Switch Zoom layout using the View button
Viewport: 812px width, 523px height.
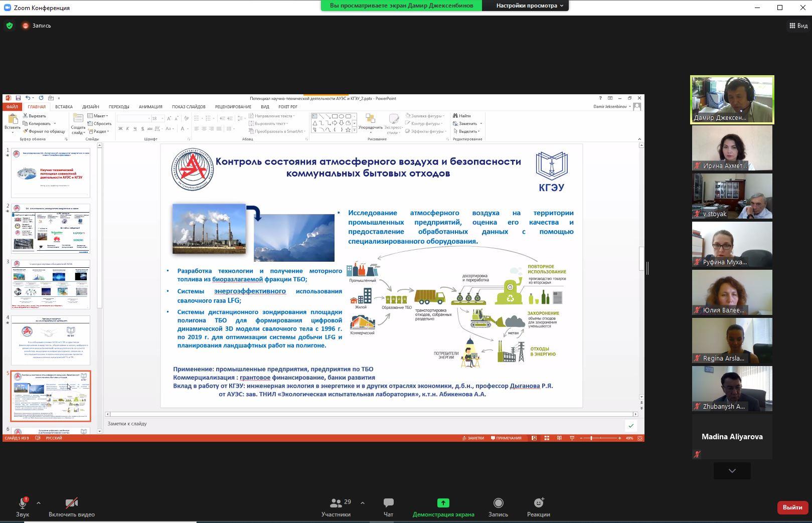798,26
